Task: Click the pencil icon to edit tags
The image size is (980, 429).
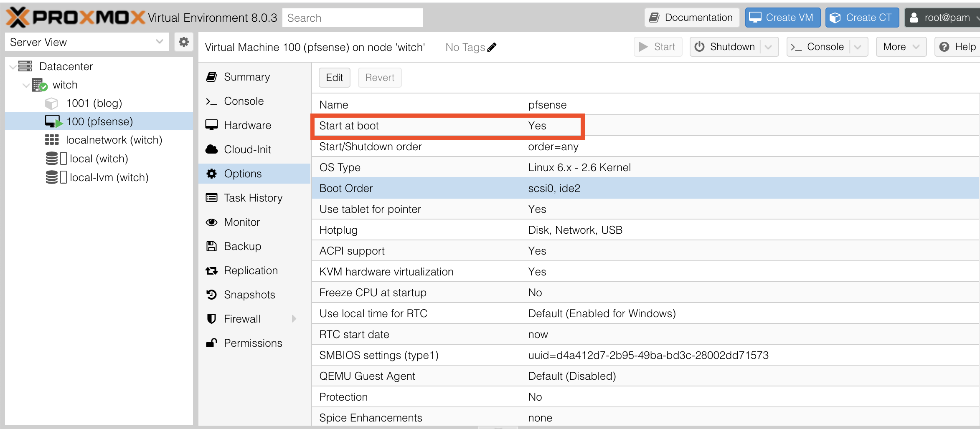Action: tap(492, 47)
